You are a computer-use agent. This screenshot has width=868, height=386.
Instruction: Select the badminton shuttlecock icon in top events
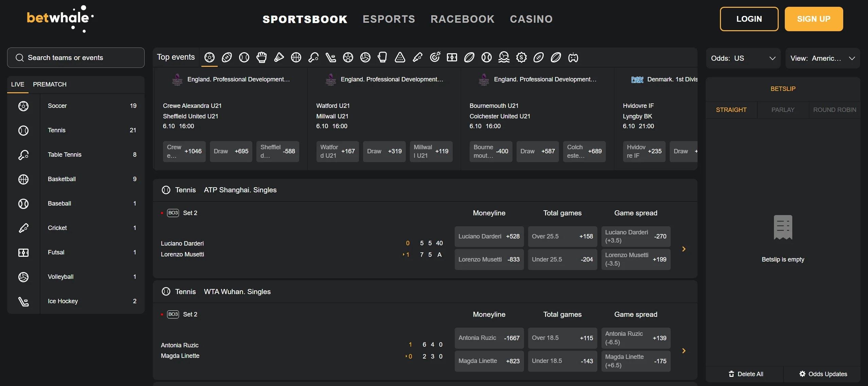point(279,57)
